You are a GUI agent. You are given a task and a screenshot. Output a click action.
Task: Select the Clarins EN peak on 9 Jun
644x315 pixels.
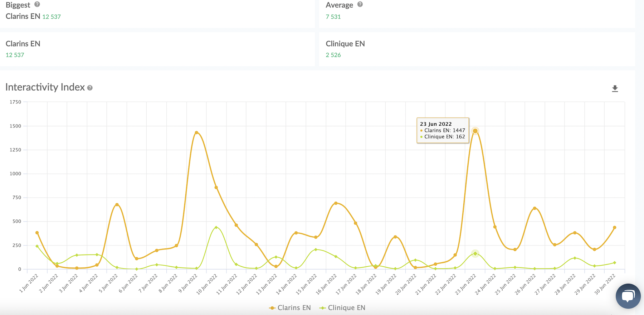point(196,132)
